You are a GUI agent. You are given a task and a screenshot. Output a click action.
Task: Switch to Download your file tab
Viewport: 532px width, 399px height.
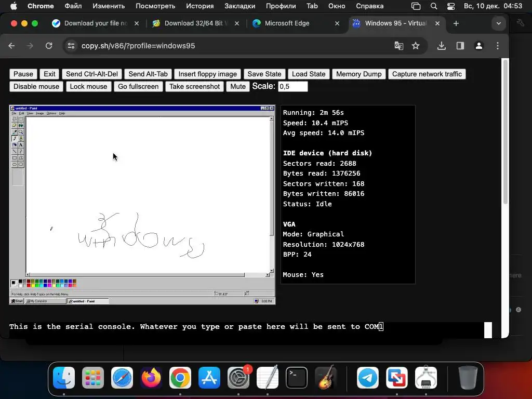click(96, 23)
